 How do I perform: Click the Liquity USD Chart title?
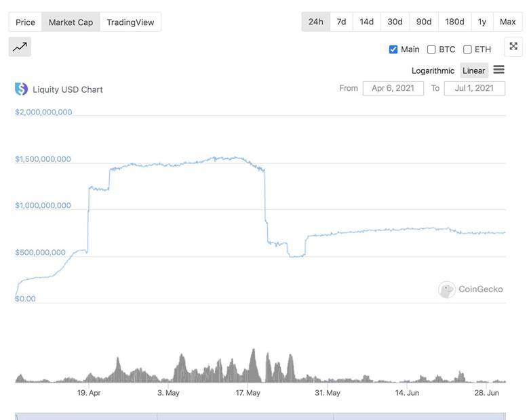(68, 89)
